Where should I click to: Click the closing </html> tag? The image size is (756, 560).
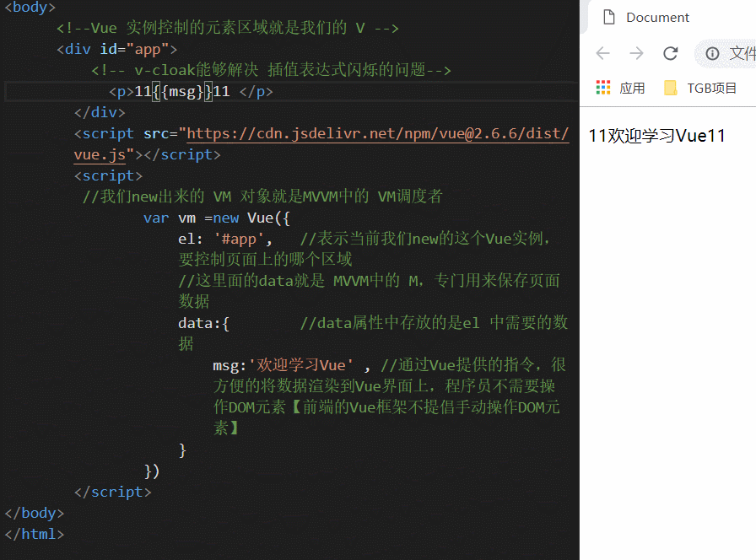coord(35,534)
